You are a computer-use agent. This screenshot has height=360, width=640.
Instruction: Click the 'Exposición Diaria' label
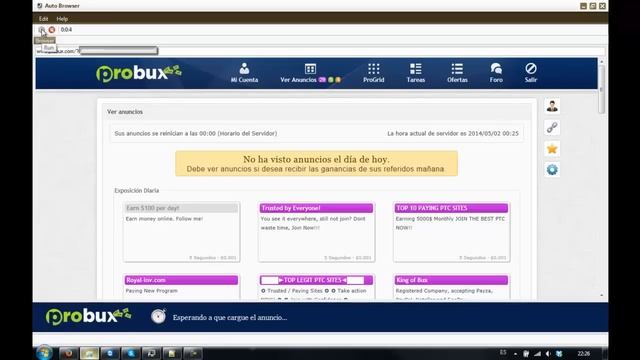point(137,191)
